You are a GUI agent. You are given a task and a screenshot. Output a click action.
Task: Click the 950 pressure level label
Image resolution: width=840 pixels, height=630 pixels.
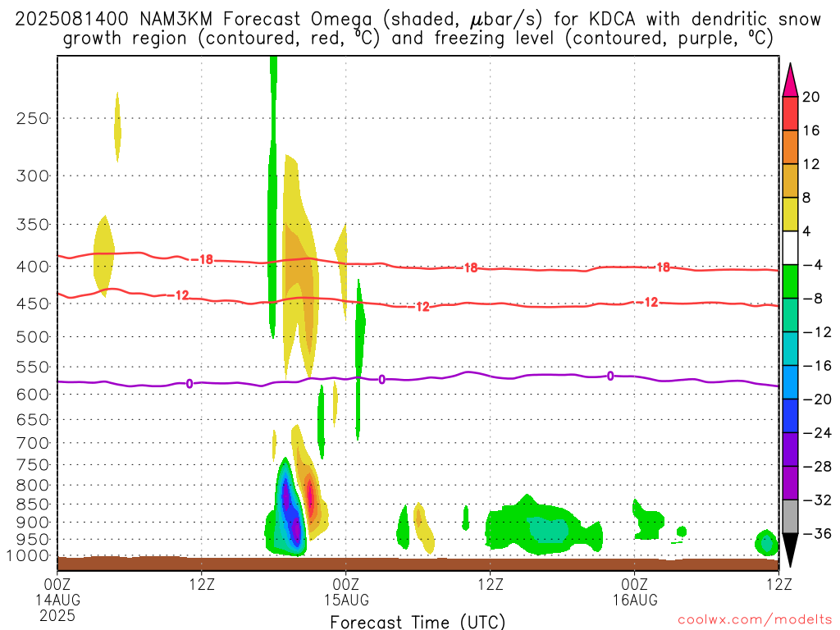(x=33, y=540)
